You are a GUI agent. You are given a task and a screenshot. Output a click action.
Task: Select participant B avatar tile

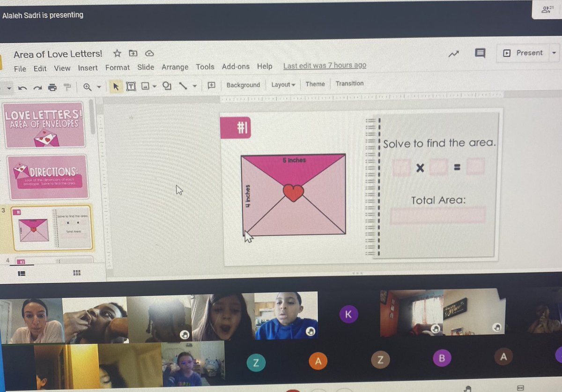click(x=442, y=358)
